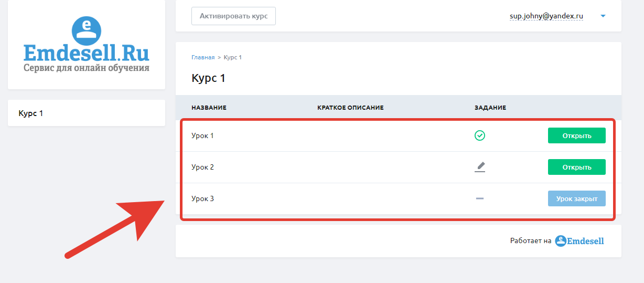This screenshot has height=283, width=644.
Task: Click the Активировать курс button
Action: (x=233, y=16)
